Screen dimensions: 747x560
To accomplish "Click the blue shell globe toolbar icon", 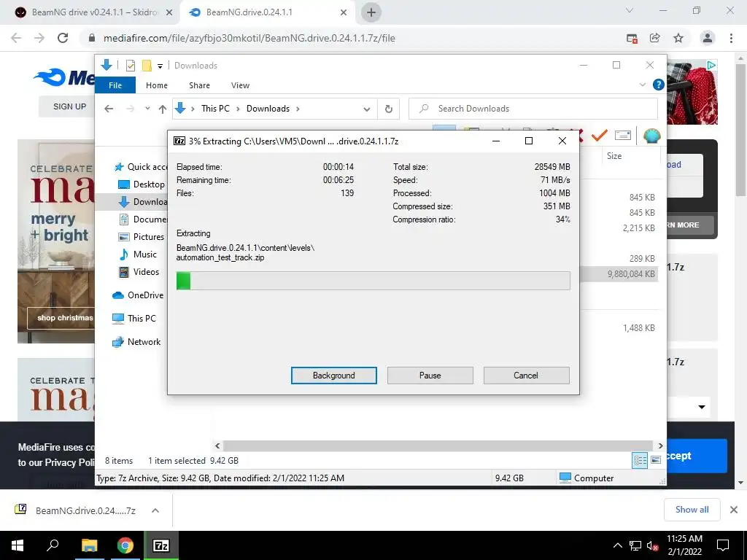I will (651, 136).
